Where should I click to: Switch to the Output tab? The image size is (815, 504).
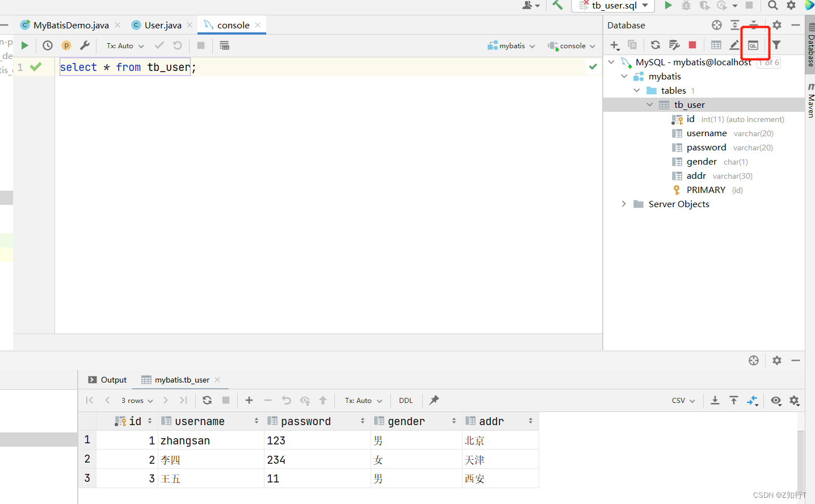pyautogui.click(x=108, y=380)
